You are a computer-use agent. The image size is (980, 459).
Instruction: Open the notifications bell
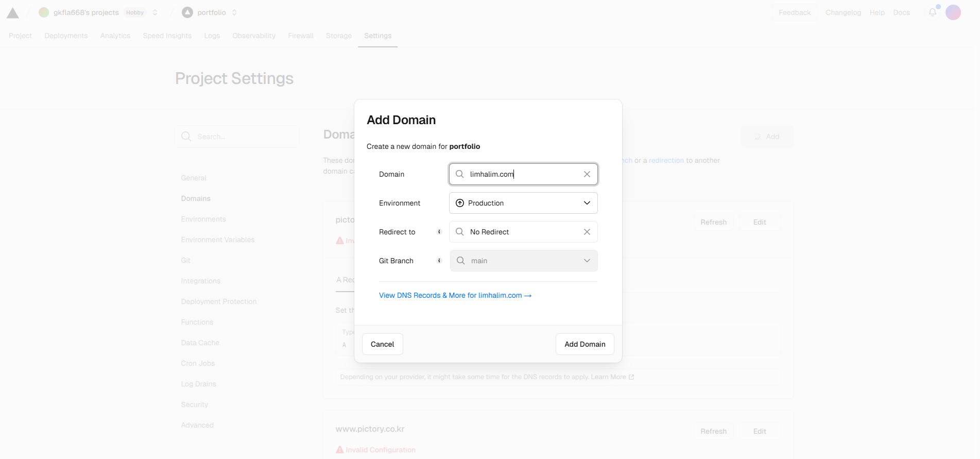coord(933,12)
